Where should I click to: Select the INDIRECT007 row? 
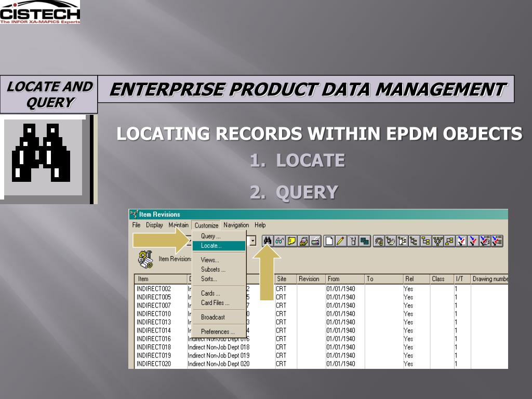click(x=321, y=305)
